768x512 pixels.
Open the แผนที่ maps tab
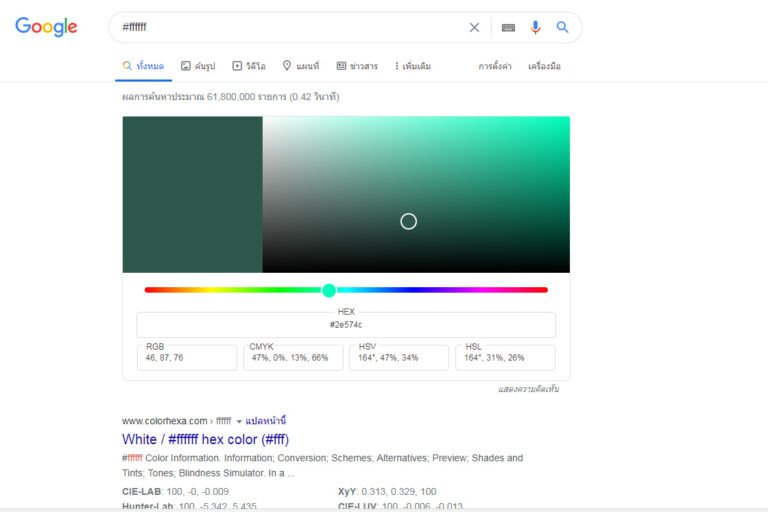click(x=300, y=66)
